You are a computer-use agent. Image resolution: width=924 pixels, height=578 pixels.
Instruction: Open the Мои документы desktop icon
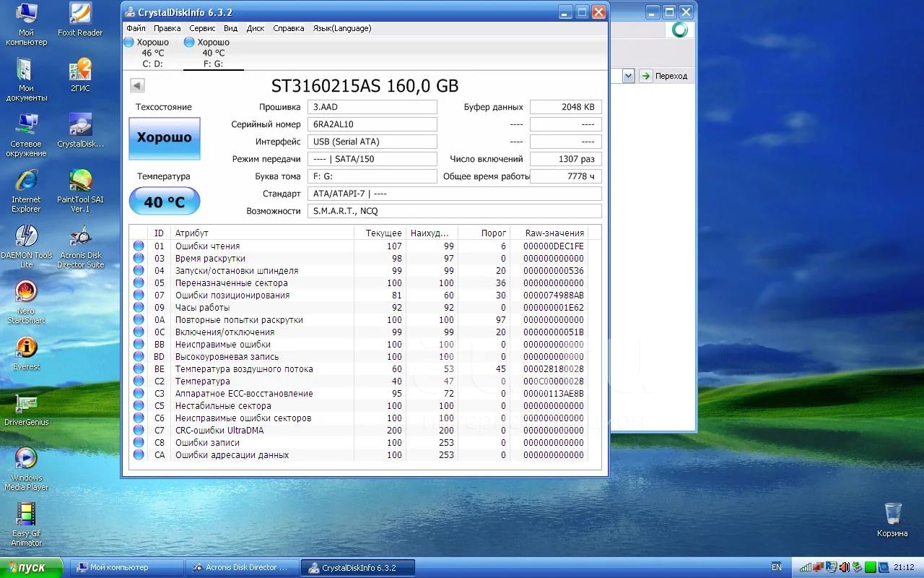[27, 79]
